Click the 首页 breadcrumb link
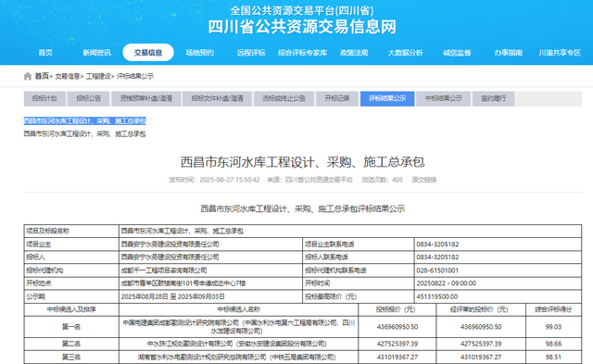Screen dimensions: 593x364 [42, 76]
